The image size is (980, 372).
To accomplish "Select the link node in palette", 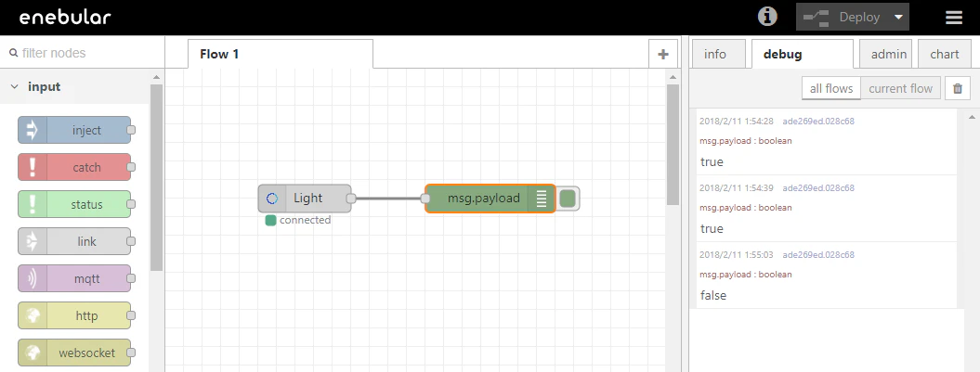I will [74, 241].
